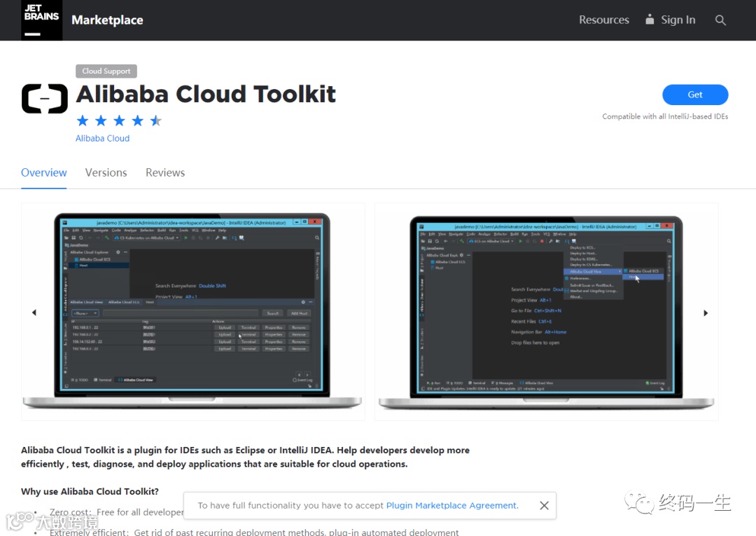The width and height of the screenshot is (756, 536).
Task: Open the search magnifier icon
Action: point(720,20)
